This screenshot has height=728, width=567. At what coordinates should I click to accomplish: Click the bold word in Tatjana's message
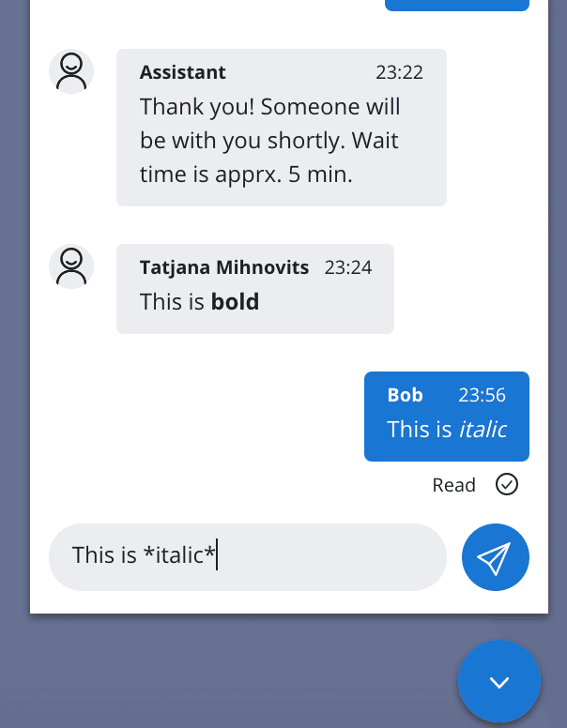235,301
